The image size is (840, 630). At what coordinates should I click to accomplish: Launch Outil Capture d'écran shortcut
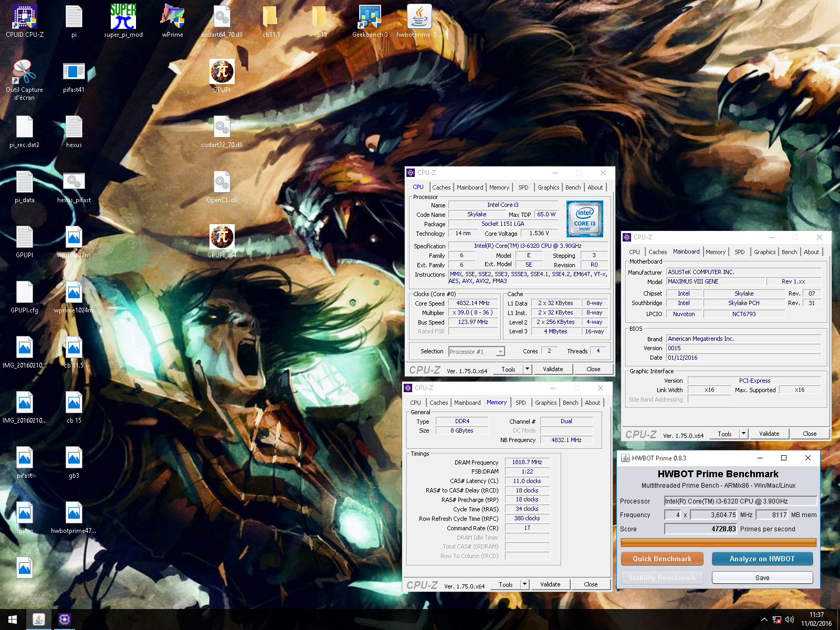pyautogui.click(x=25, y=80)
